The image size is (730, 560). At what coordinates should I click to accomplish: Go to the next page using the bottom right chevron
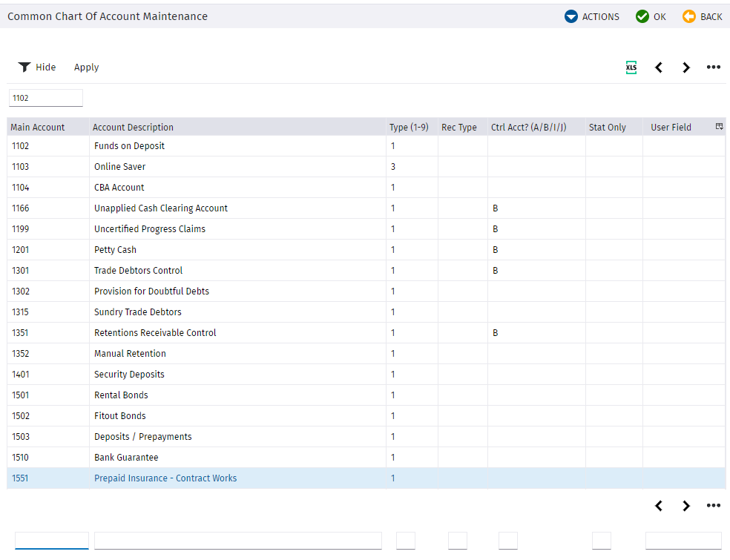[685, 506]
